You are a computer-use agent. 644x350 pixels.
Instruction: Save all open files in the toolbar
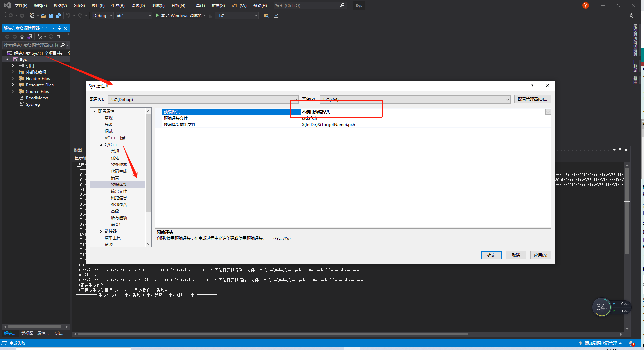coord(58,15)
